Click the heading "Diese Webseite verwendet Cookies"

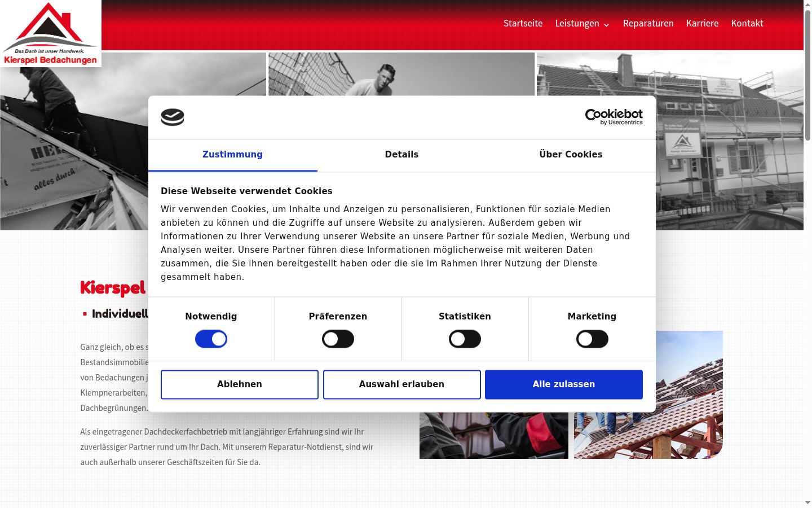tap(246, 191)
